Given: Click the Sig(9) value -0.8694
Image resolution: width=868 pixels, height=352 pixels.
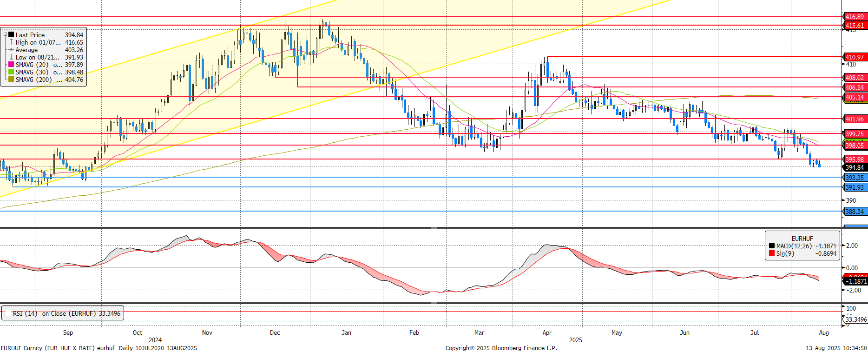Looking at the screenshot, I should (826, 253).
